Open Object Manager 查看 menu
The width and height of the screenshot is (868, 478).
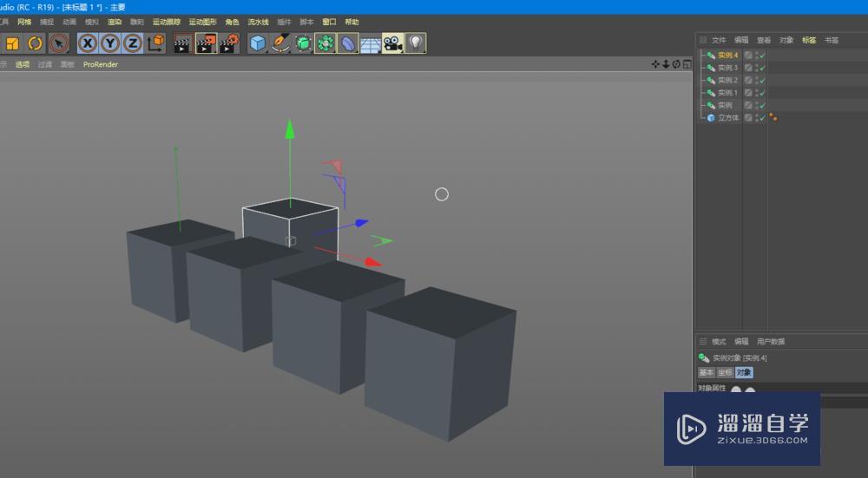pos(764,41)
